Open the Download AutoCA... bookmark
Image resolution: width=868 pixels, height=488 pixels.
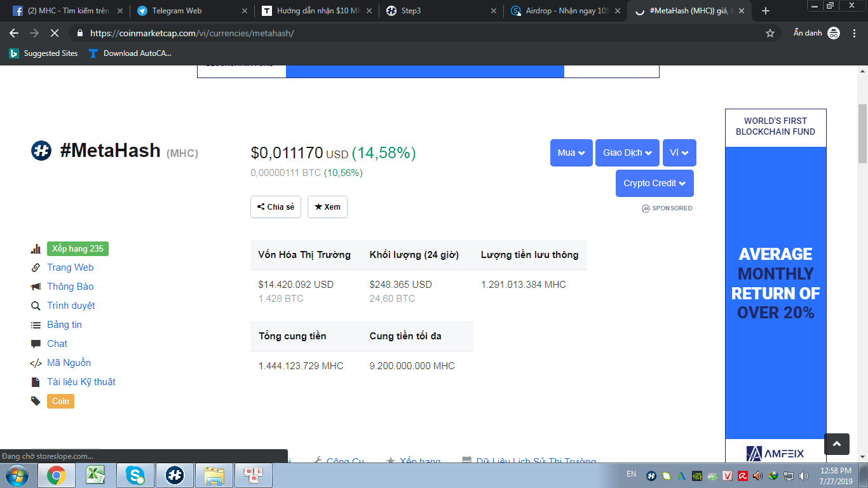[x=130, y=53]
